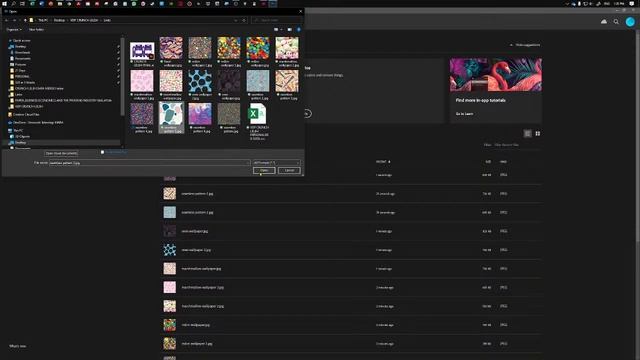Select Documents under Quick access
Screen dimensions: 640x360
pos(23,58)
